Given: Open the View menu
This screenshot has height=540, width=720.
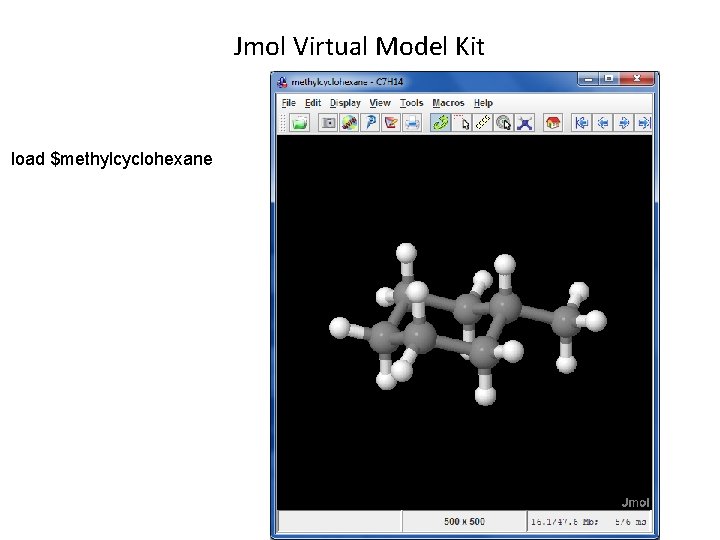Looking at the screenshot, I should pos(380,103).
